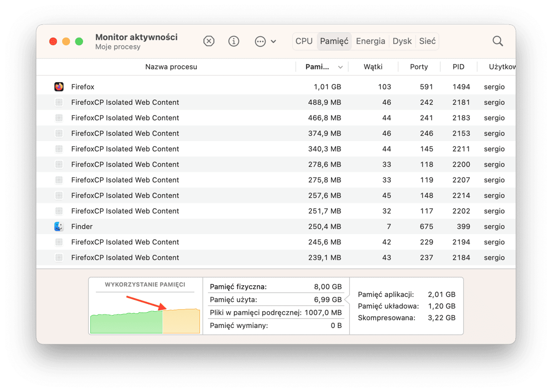Click the icon of the 466,8 MB process

click(x=59, y=118)
